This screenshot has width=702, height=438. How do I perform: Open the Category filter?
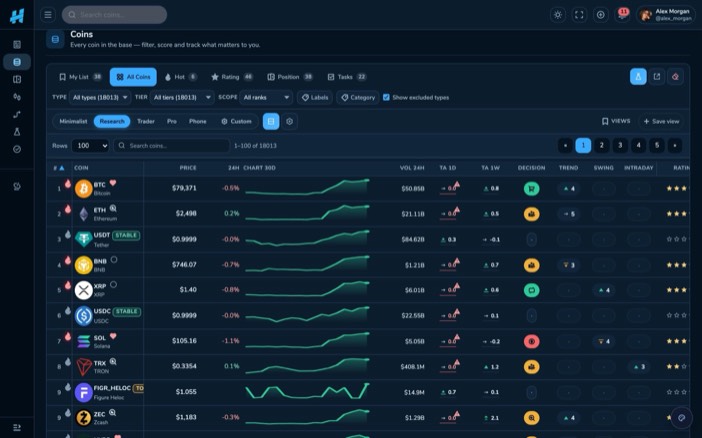(358, 97)
